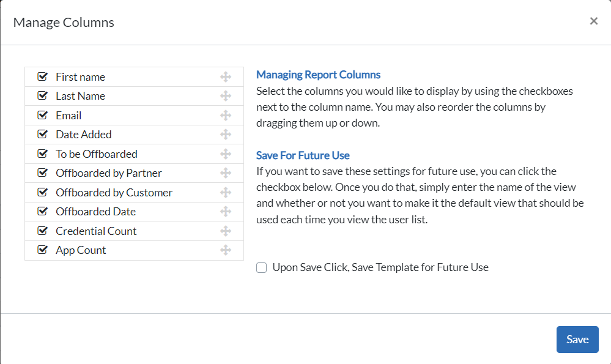Click the Offboarded by Customer drag handle

tap(225, 193)
